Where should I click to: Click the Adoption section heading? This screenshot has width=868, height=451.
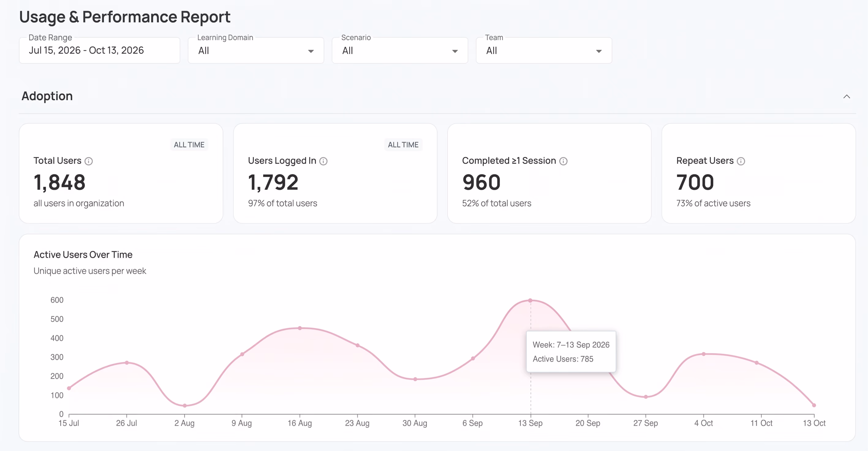tap(47, 97)
